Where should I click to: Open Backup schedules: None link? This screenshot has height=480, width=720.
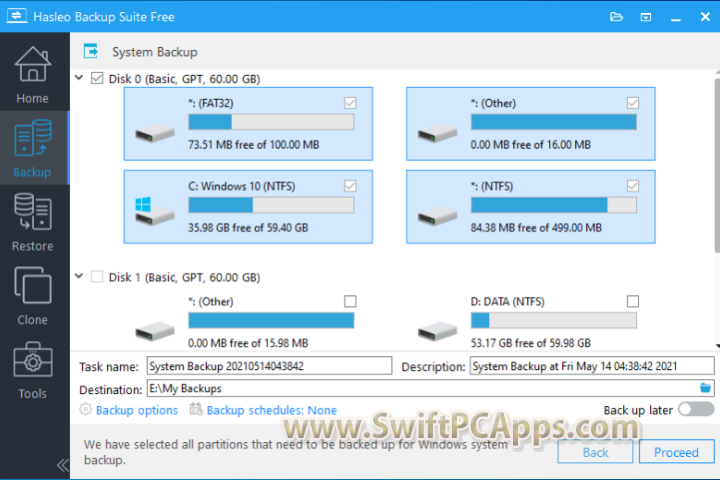tap(271, 410)
